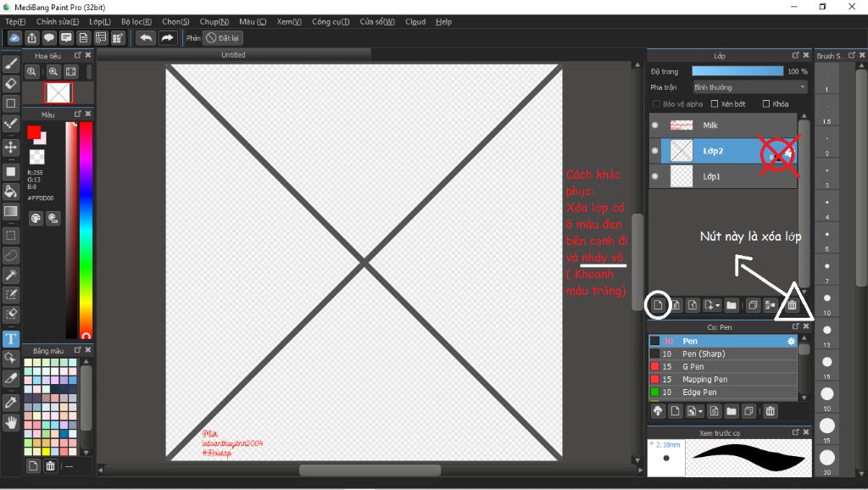Screen dimensions: 868x490
Task: Add a new layer in Lớp panel
Action: [x=658, y=305]
